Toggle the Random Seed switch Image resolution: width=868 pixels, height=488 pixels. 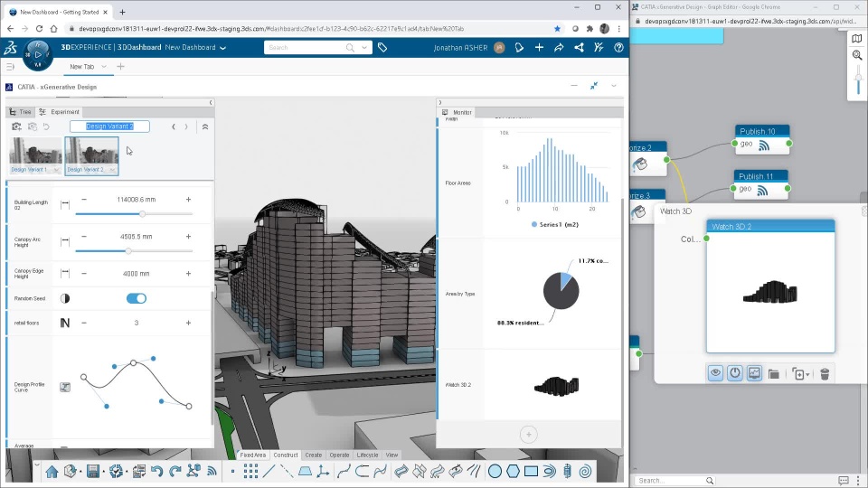click(x=137, y=298)
